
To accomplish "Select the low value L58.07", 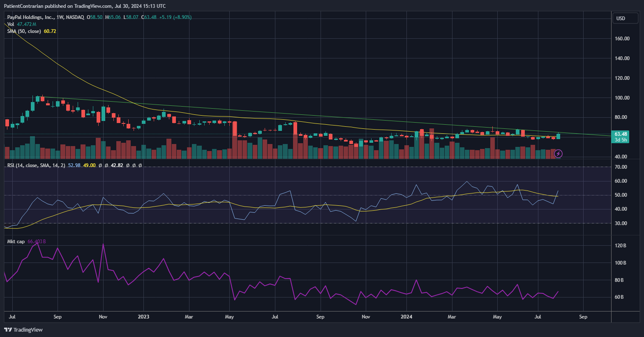I will tap(131, 17).
